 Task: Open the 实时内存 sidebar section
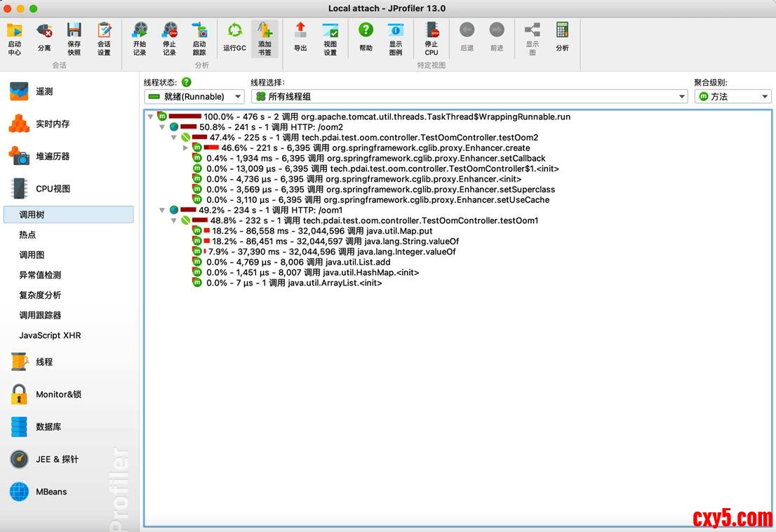53,124
